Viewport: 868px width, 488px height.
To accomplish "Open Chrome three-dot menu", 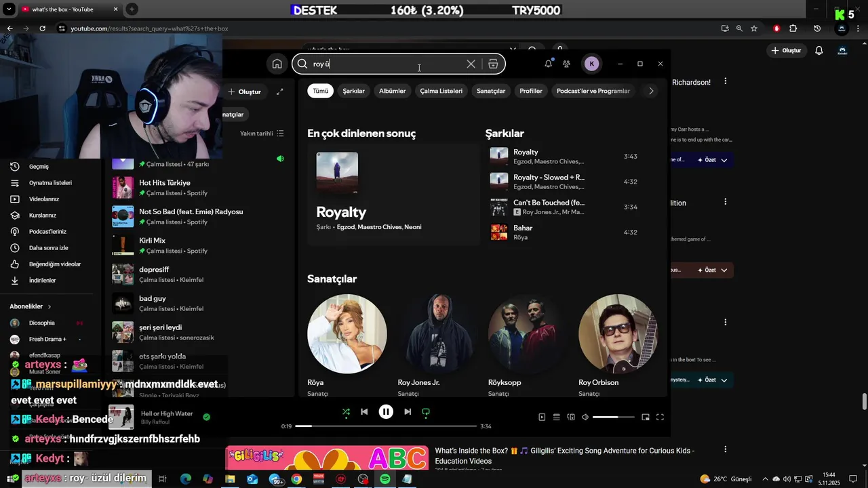I will pyautogui.click(x=859, y=28).
